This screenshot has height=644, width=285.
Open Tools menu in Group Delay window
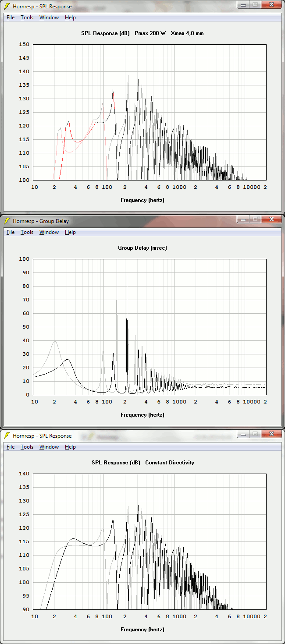point(27,232)
